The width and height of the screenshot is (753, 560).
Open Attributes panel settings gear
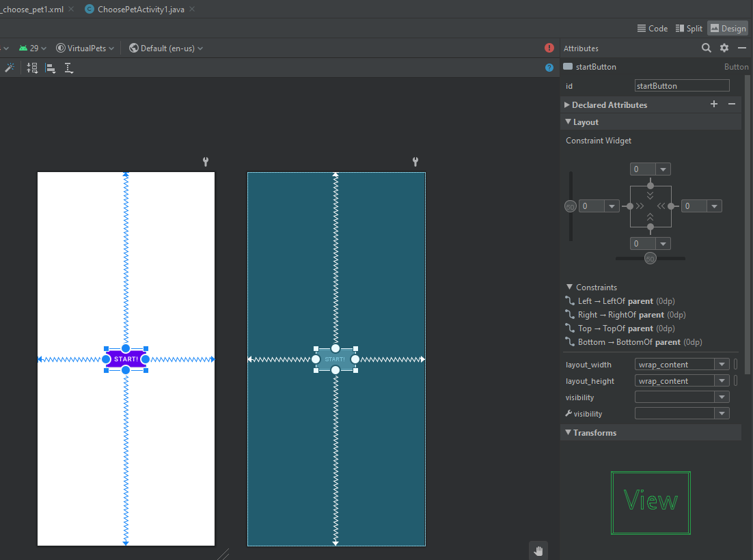[x=724, y=48]
